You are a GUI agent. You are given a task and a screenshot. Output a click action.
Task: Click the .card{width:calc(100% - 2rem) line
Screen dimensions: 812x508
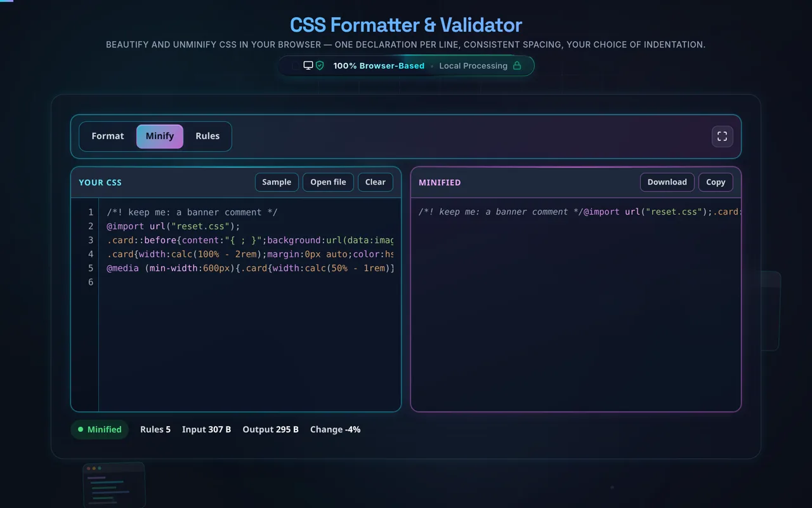[x=250, y=254]
